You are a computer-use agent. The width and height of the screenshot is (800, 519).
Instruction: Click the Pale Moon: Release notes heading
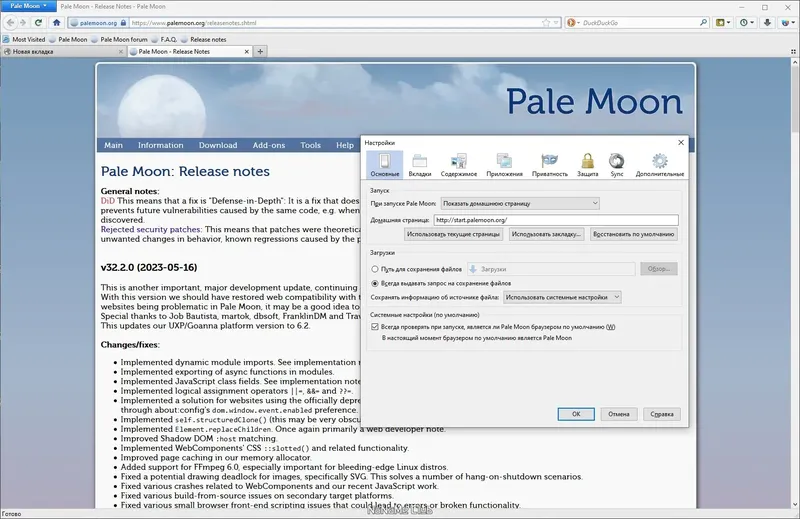(185, 171)
